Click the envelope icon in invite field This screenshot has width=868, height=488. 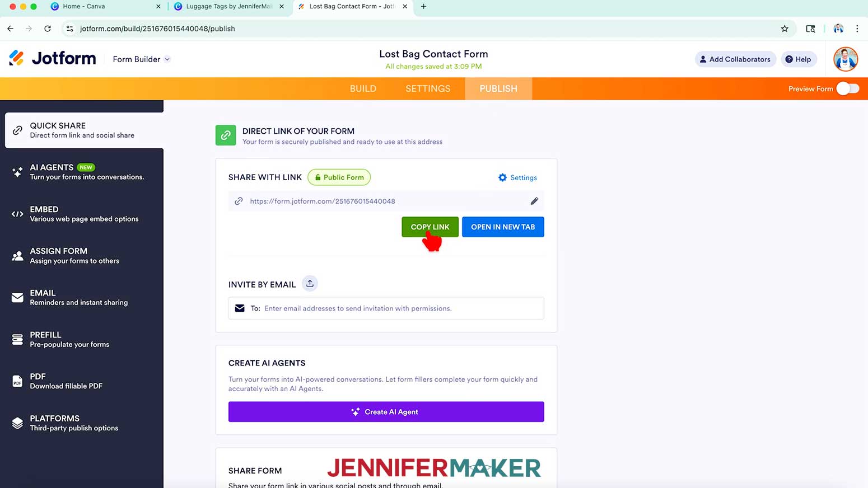tap(240, 308)
